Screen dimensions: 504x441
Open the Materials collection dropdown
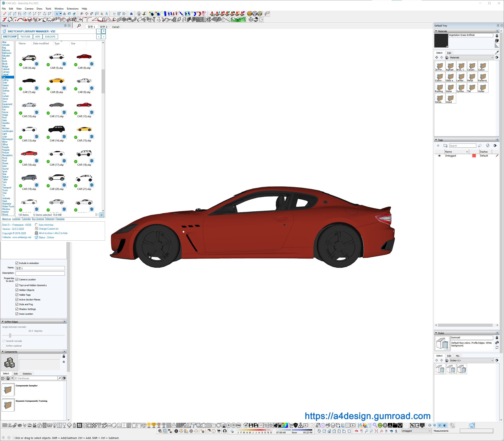tap(492, 58)
